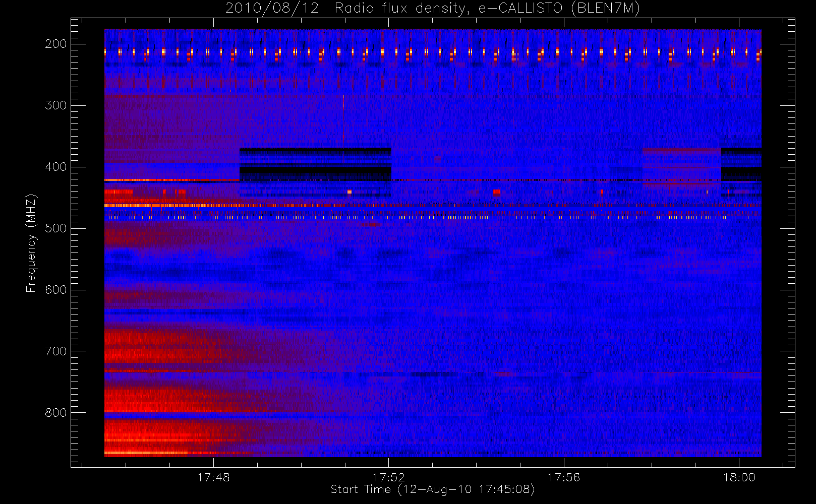Click the 600 frequency tick label
Screen dimensions: 816x504
[x=55, y=290]
